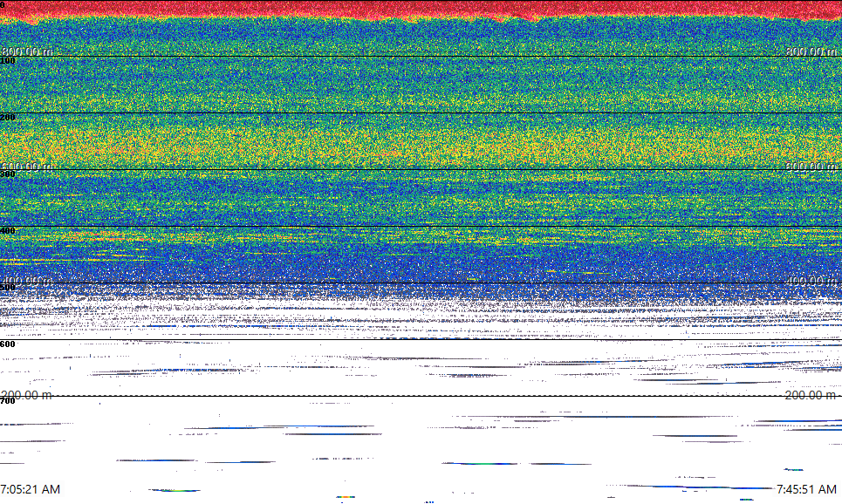Viewport: 842px width, 504px height.
Task: Click the right-side 800.00 m range label
Action: coord(811,51)
